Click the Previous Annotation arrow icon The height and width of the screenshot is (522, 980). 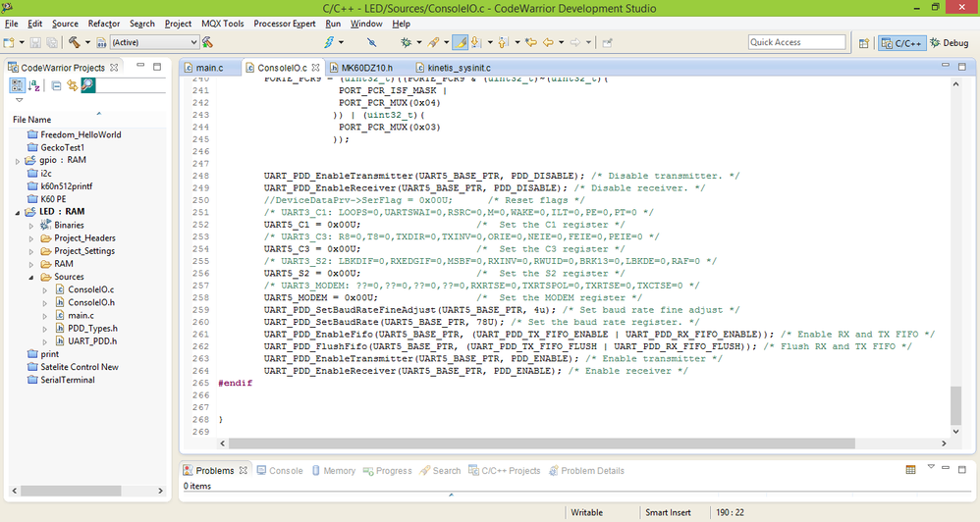pyautogui.click(x=503, y=42)
